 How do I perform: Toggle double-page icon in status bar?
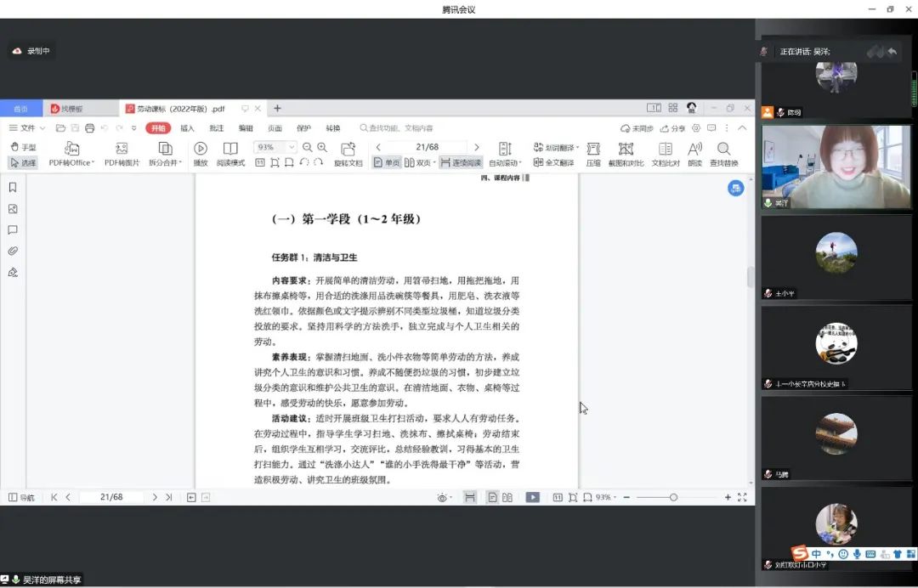coord(507,497)
